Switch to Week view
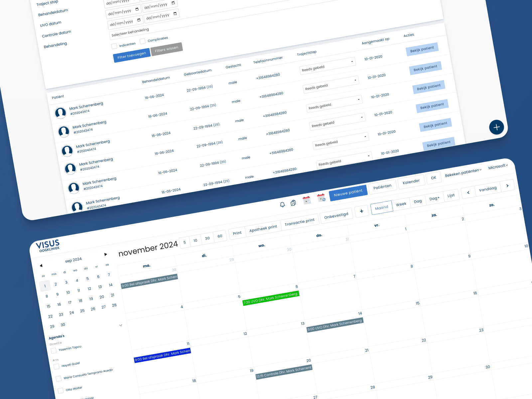This screenshot has height=399, width=532. [401, 204]
